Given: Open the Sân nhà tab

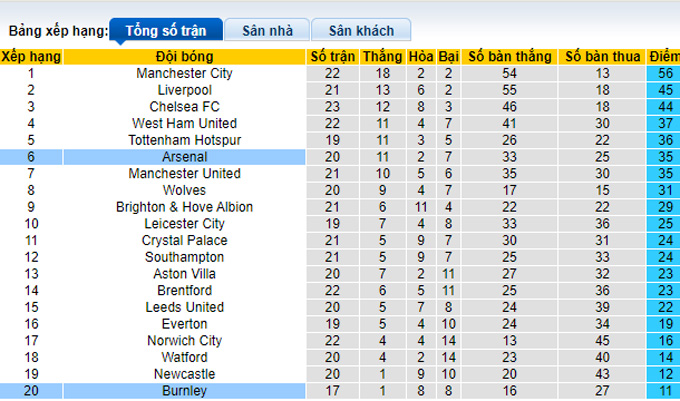Looking at the screenshot, I should click(x=265, y=31).
